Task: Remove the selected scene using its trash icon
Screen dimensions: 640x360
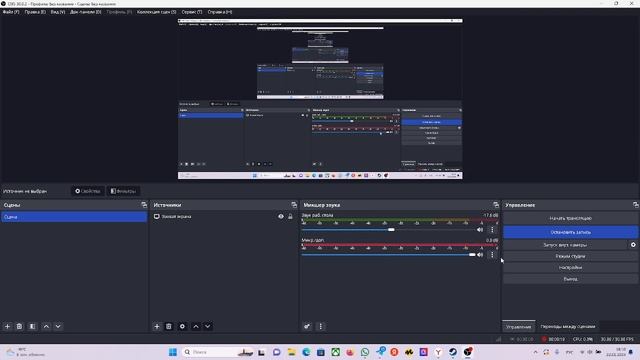Action: pyautogui.click(x=19, y=327)
